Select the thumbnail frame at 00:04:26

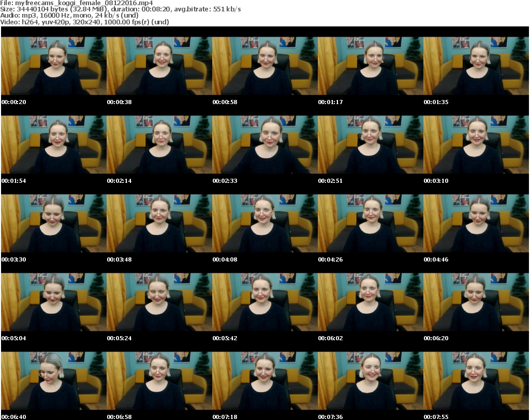371,224
